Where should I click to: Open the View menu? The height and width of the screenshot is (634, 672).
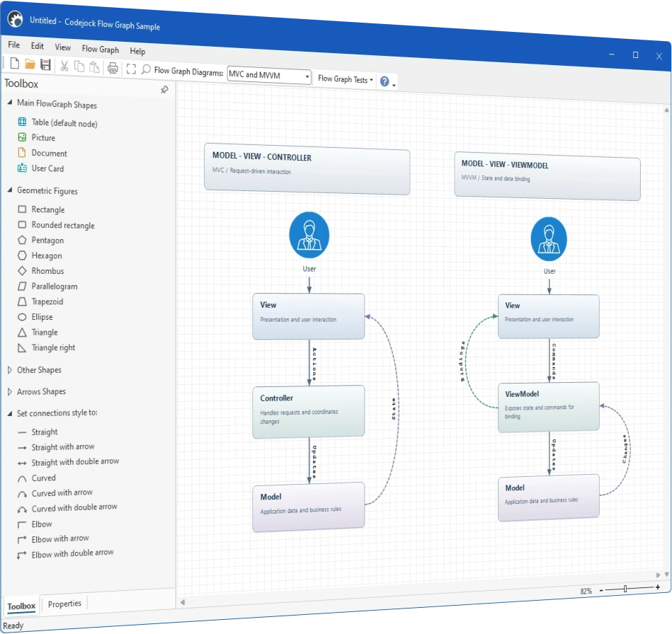(62, 47)
